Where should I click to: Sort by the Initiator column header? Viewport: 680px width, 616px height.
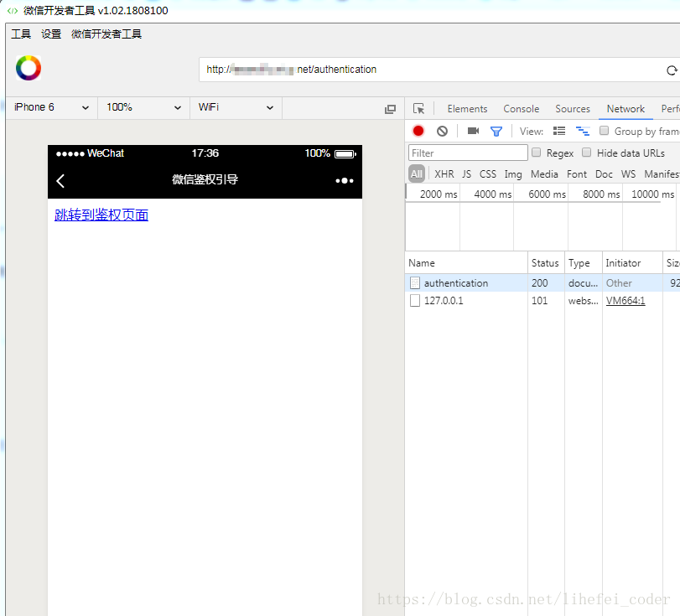coord(632,262)
